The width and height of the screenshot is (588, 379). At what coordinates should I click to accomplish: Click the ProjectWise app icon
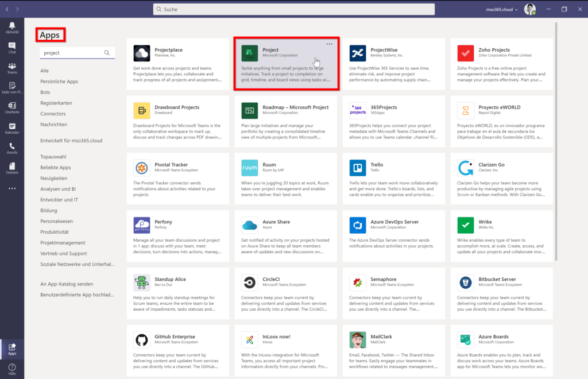357,53
